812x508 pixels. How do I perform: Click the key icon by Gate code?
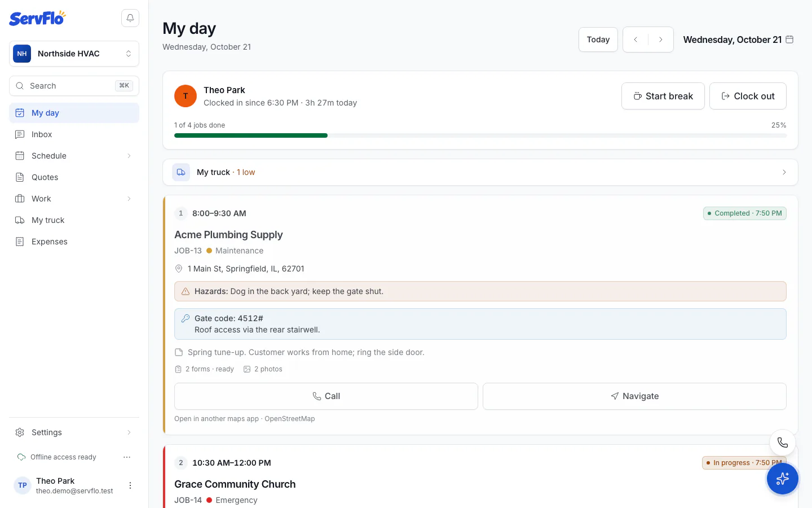click(186, 318)
